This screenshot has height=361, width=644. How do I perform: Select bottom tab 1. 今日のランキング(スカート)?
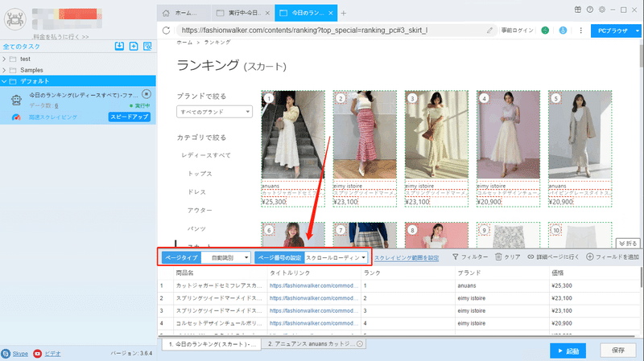coord(212,344)
